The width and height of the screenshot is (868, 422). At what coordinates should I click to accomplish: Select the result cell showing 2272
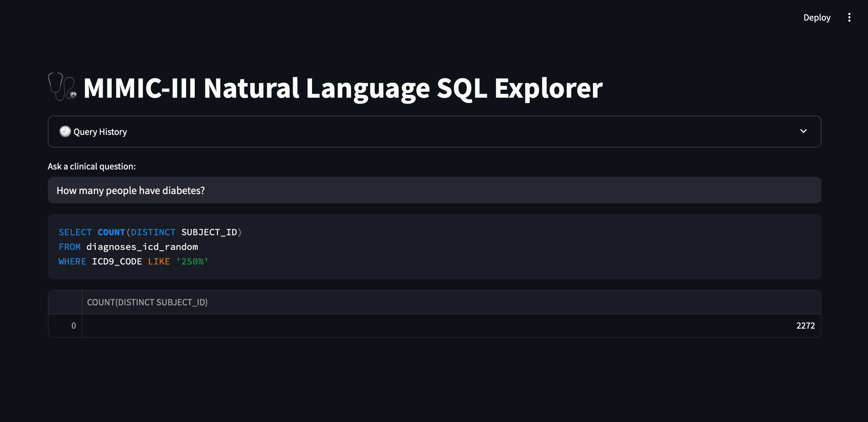(x=805, y=326)
